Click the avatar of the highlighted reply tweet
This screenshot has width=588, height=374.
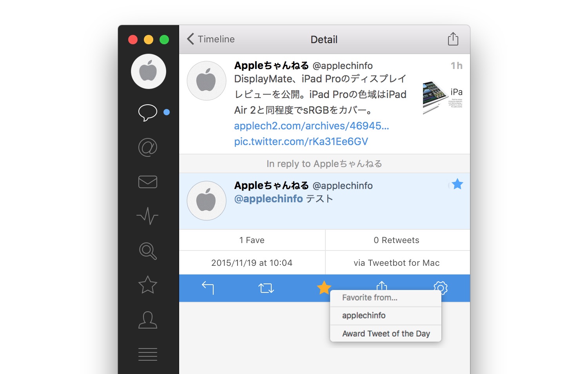click(x=207, y=201)
